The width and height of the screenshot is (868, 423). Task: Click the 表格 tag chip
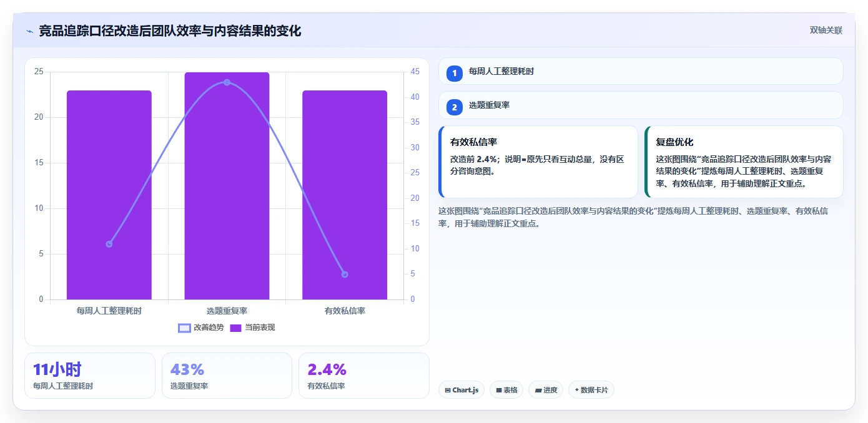click(506, 390)
